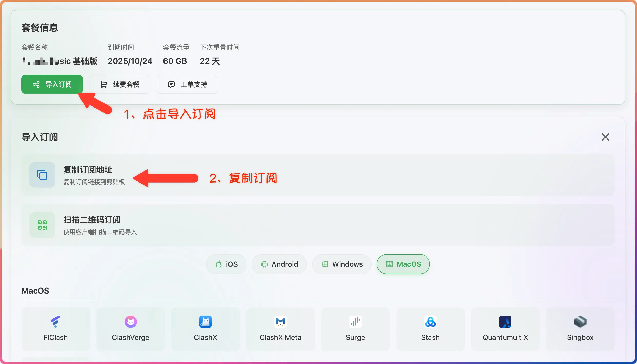Click the shopping cart renewal icon
Image resolution: width=637 pixels, height=364 pixels.
pyautogui.click(x=104, y=84)
